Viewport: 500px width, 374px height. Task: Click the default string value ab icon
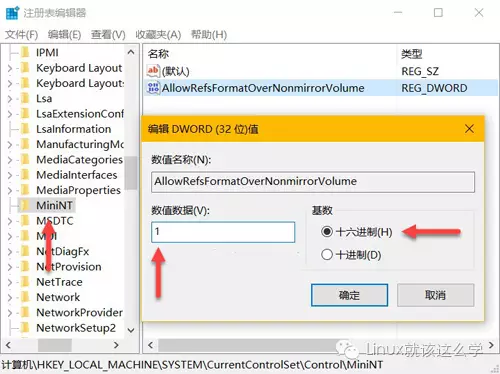[153, 71]
